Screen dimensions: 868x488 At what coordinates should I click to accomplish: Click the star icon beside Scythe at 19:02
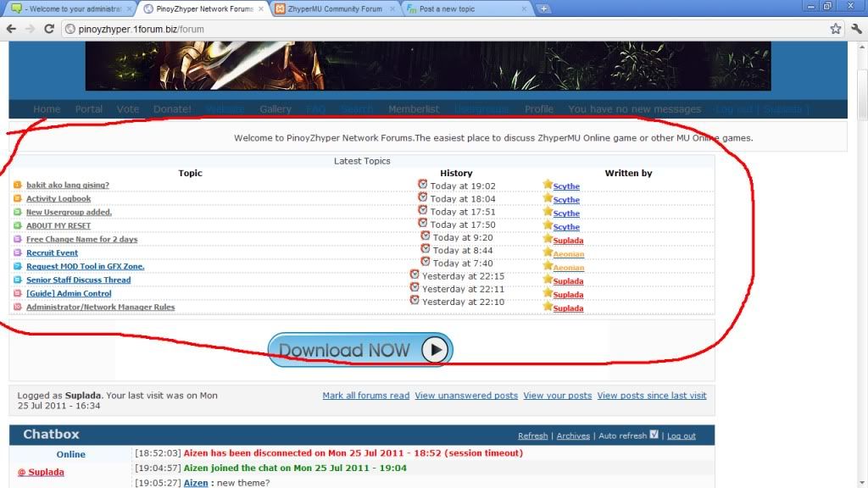[548, 184]
